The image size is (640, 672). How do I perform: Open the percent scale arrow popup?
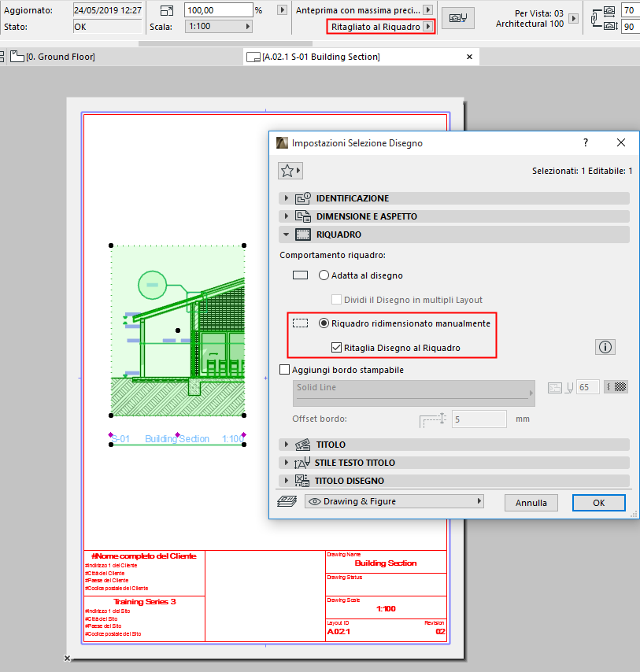282,10
